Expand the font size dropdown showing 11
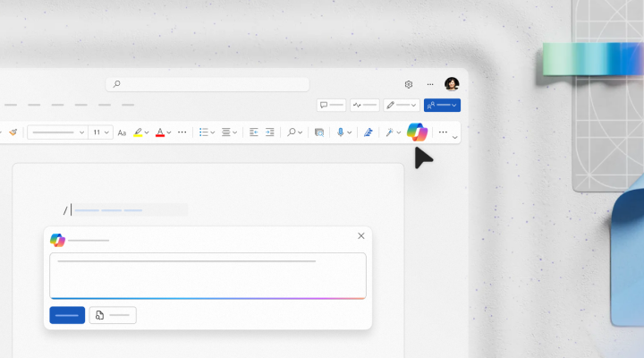644x358 pixels. pyautogui.click(x=100, y=132)
